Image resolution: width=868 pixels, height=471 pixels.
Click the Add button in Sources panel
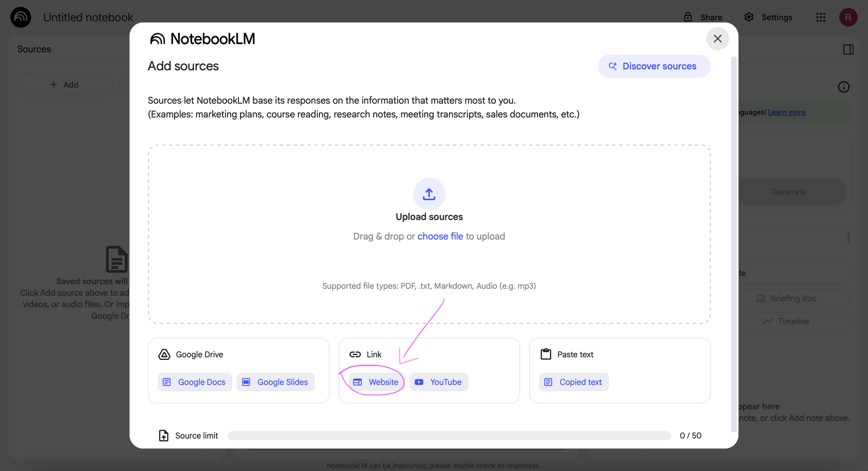click(66, 84)
